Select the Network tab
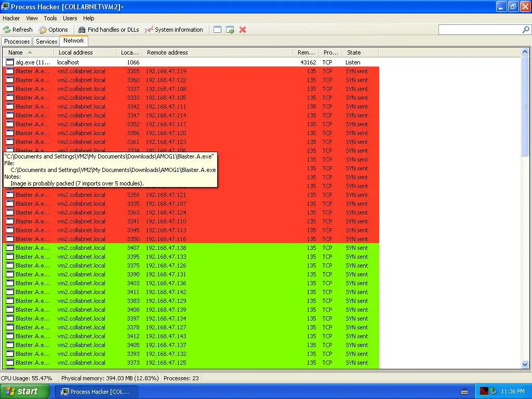532x399 pixels. point(74,41)
